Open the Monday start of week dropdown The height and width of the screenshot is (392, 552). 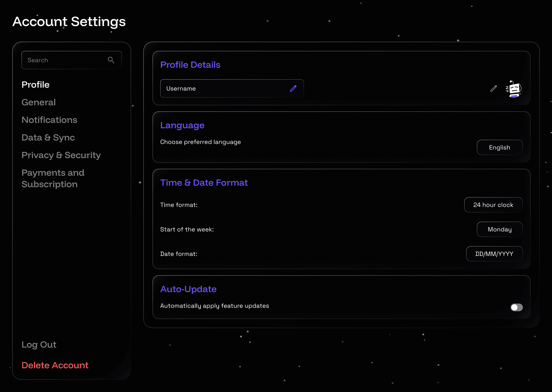point(499,229)
